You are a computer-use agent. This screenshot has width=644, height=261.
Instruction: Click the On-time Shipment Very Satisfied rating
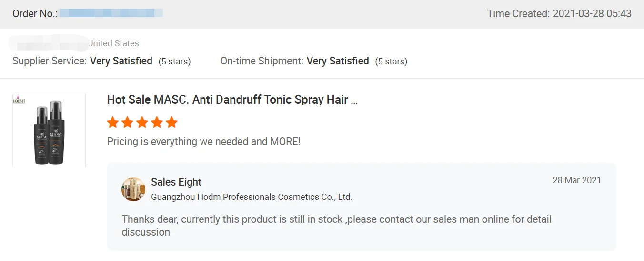tap(338, 61)
